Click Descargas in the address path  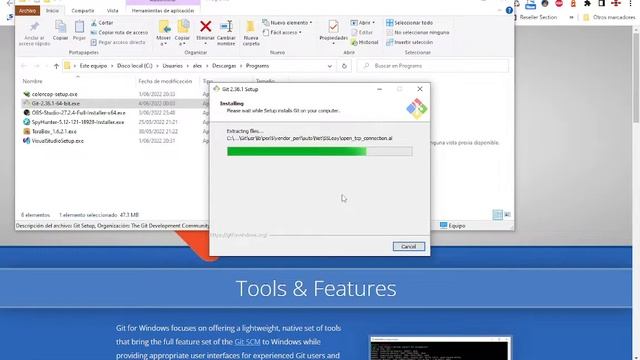[x=224, y=66]
